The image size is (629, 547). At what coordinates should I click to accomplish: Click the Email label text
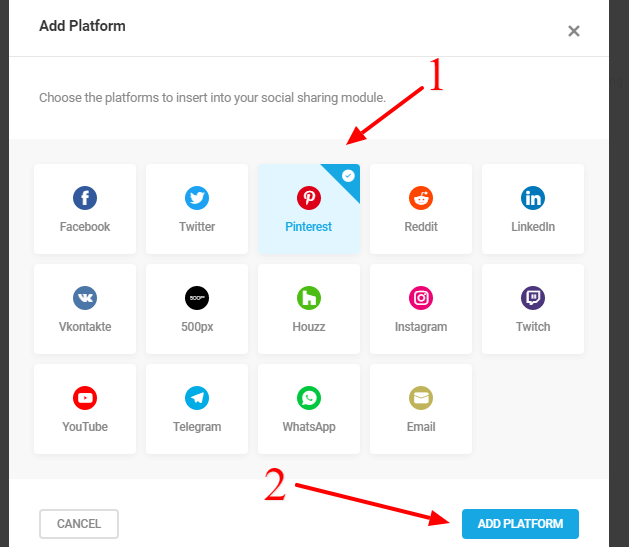tap(421, 427)
